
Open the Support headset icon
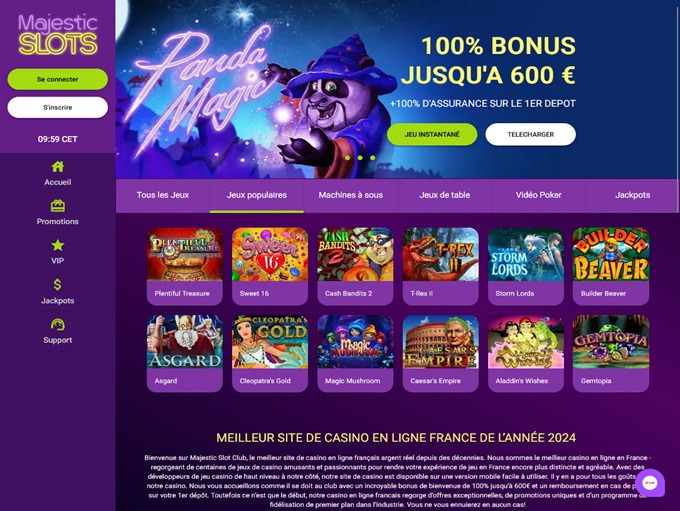pos(58,324)
